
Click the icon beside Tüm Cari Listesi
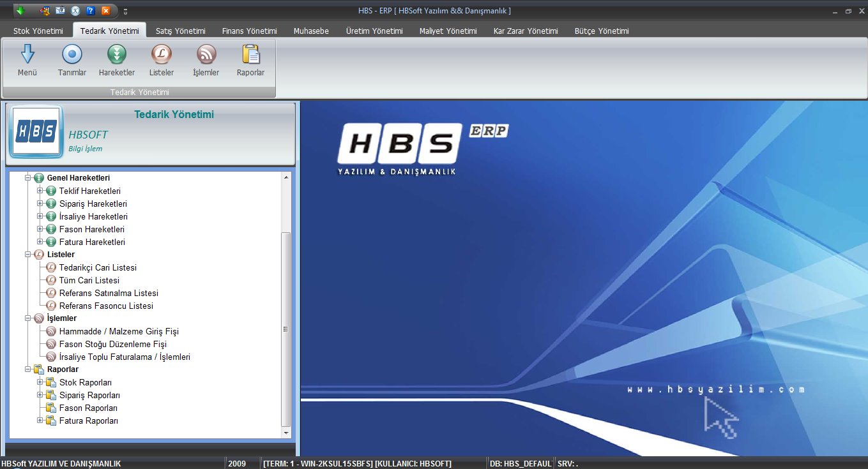[52, 281]
